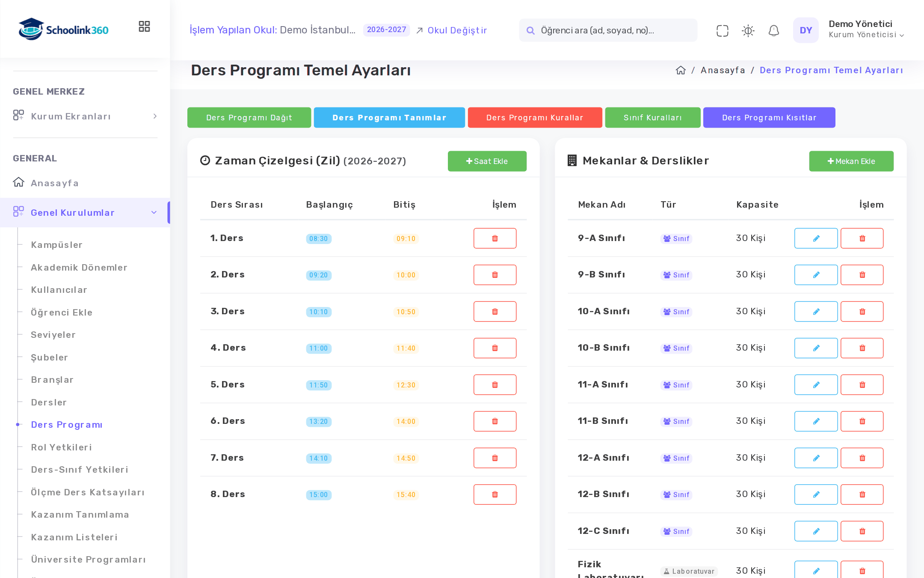
Task: Click the DY user avatar
Action: coord(806,30)
